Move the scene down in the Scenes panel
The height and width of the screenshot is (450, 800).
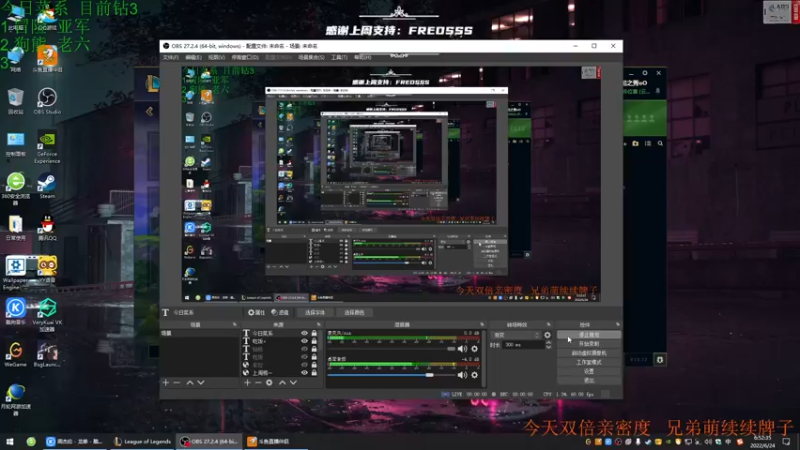[x=201, y=382]
